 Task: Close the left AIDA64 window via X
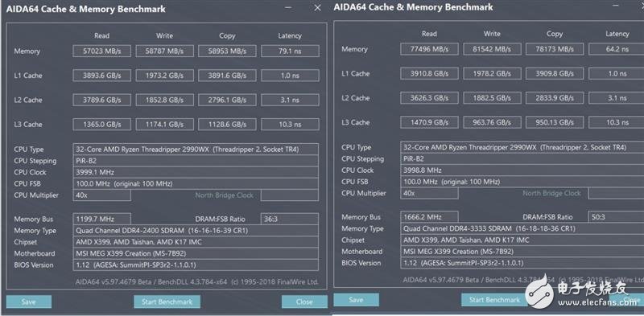tap(317, 8)
